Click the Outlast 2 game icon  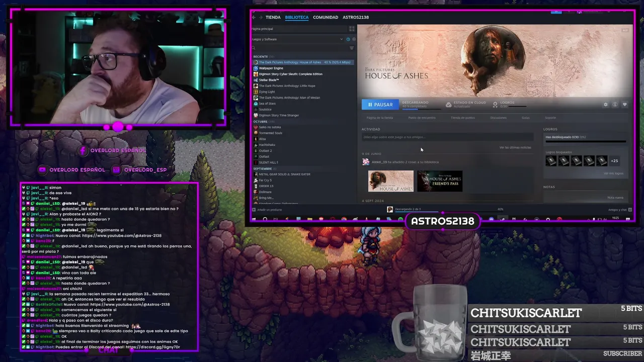click(256, 150)
